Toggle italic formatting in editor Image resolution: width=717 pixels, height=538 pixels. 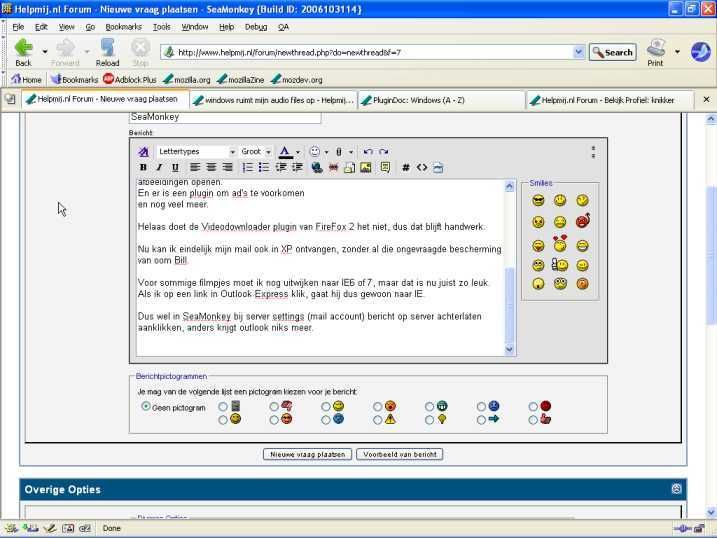pyautogui.click(x=159, y=167)
